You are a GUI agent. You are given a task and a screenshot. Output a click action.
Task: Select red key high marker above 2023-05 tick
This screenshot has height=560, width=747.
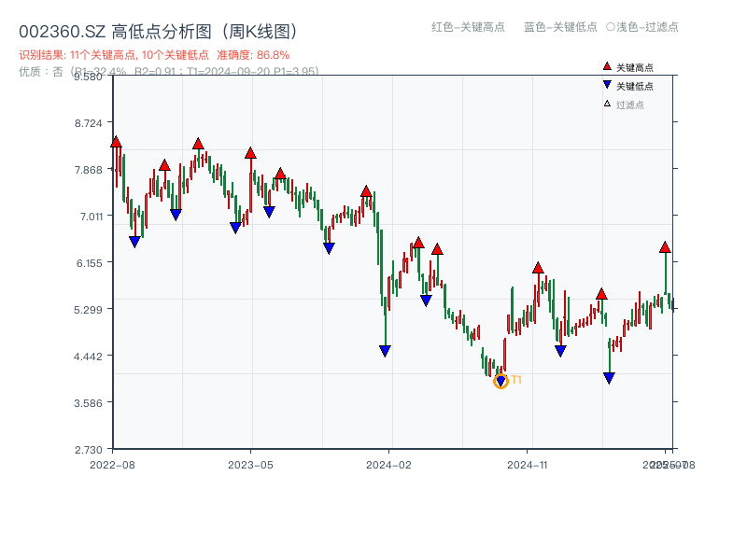click(250, 153)
